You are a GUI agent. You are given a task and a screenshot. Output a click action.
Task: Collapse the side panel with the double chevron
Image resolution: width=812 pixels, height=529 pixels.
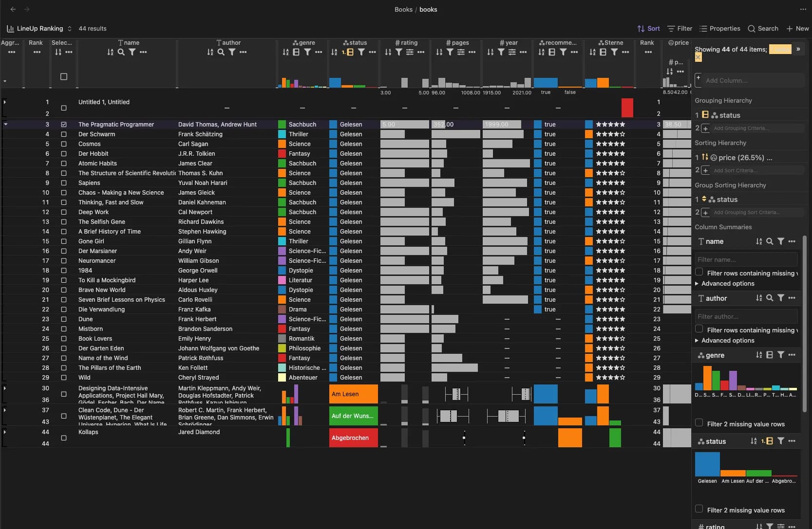[x=798, y=49]
